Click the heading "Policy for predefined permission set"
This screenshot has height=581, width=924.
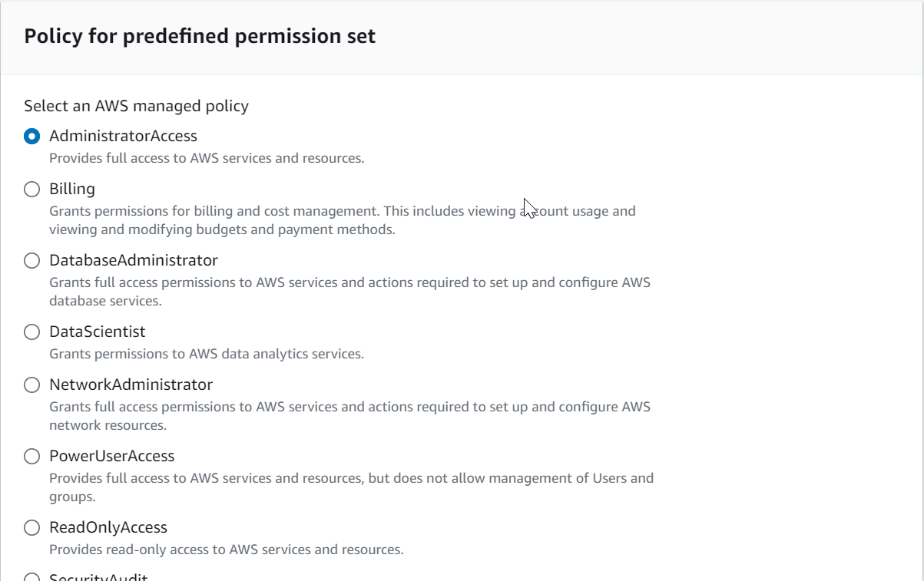tap(200, 36)
